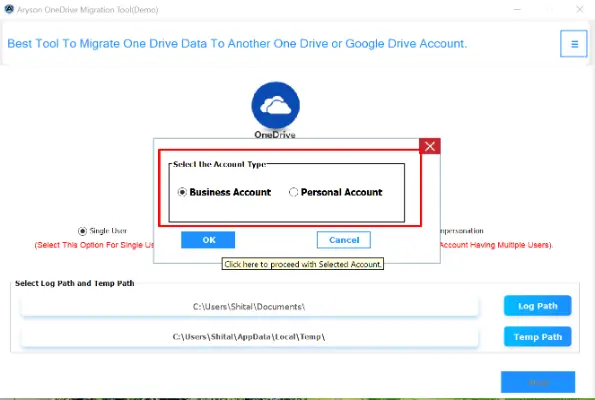The width and height of the screenshot is (595, 400).
Task: Click the 'Best Tool To Migrate' headline
Action: click(x=237, y=44)
